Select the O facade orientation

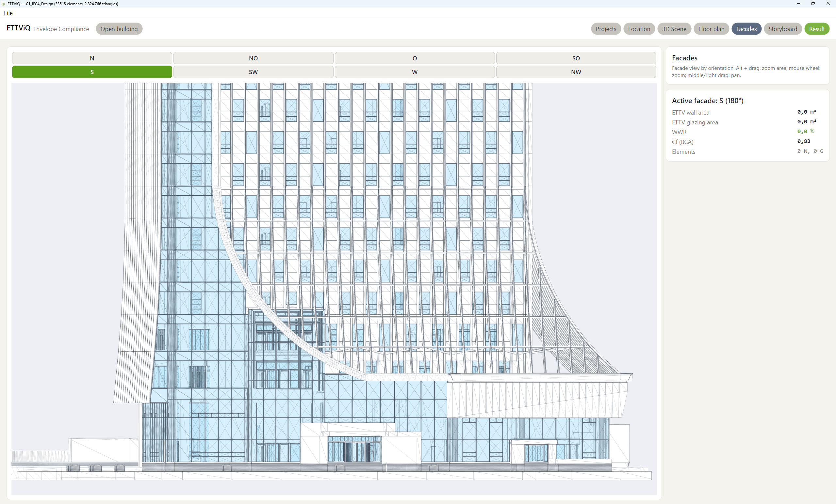pyautogui.click(x=415, y=58)
